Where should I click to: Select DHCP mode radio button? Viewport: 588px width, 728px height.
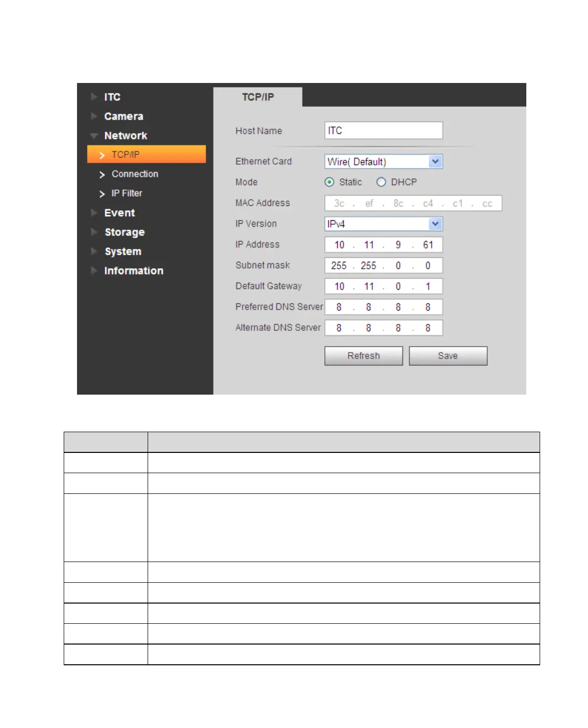pyautogui.click(x=381, y=182)
